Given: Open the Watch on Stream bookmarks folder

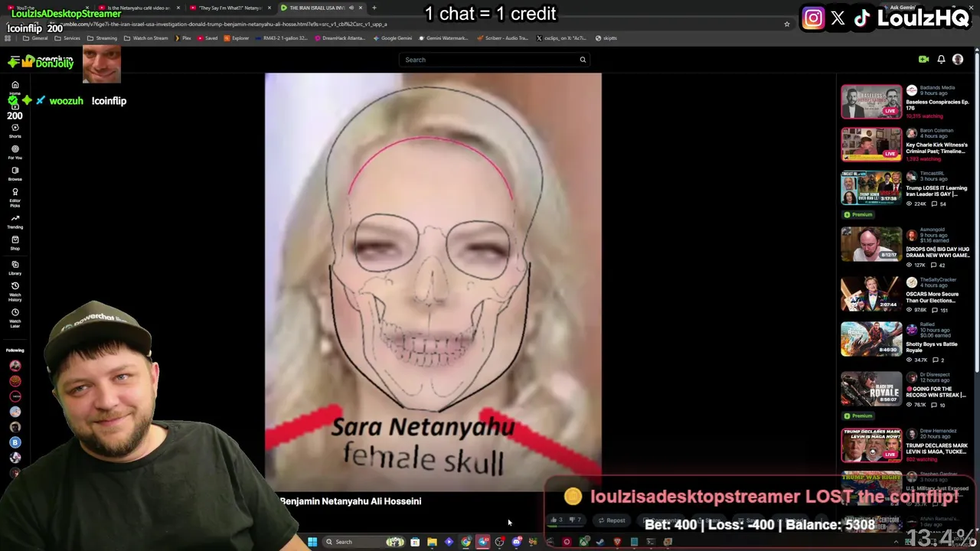Looking at the screenshot, I should tap(145, 38).
